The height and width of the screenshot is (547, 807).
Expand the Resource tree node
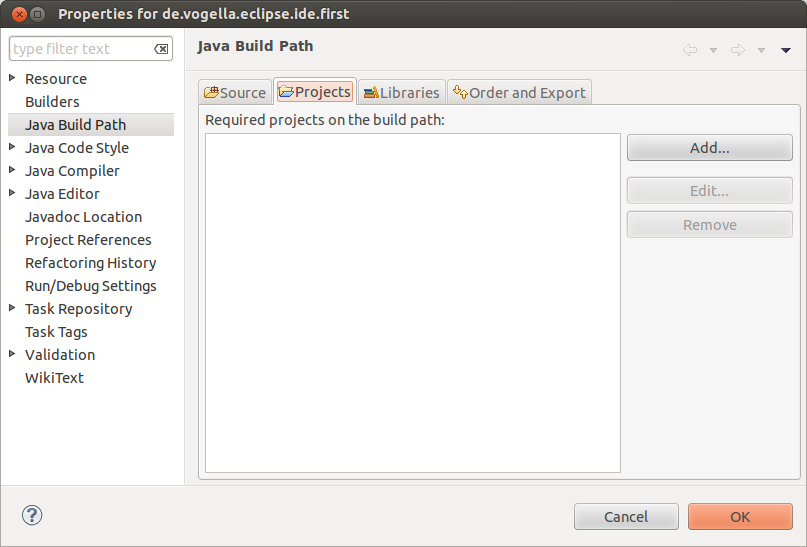[x=12, y=78]
